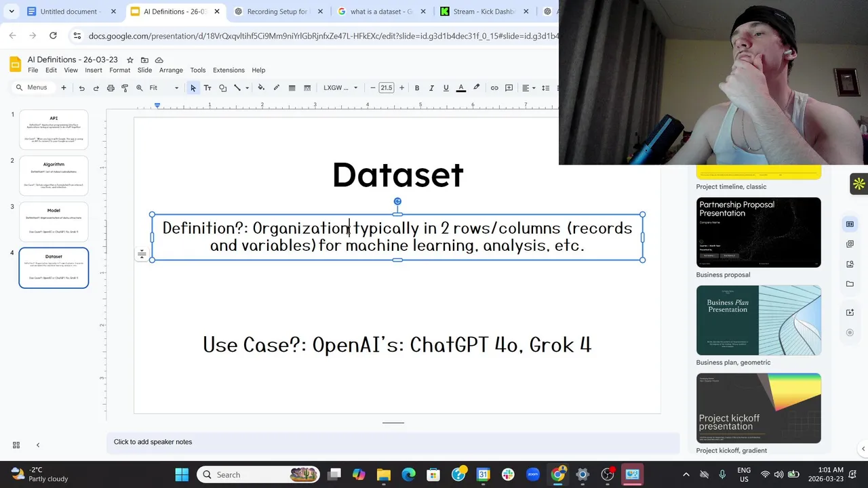
Task: Click the Insert link icon
Action: click(x=494, y=88)
